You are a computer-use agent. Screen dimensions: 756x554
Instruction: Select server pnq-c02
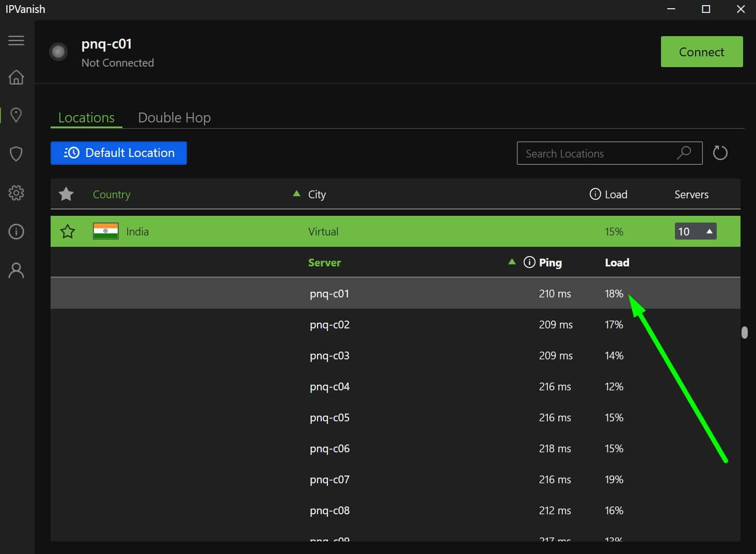tap(396, 324)
